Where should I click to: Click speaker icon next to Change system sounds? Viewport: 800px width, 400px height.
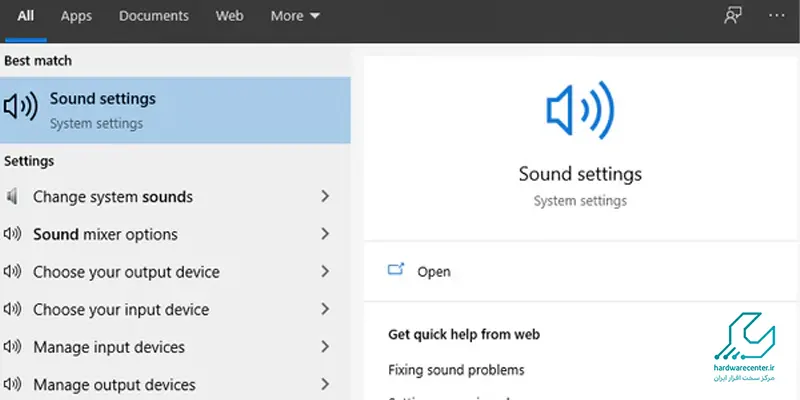coord(12,197)
